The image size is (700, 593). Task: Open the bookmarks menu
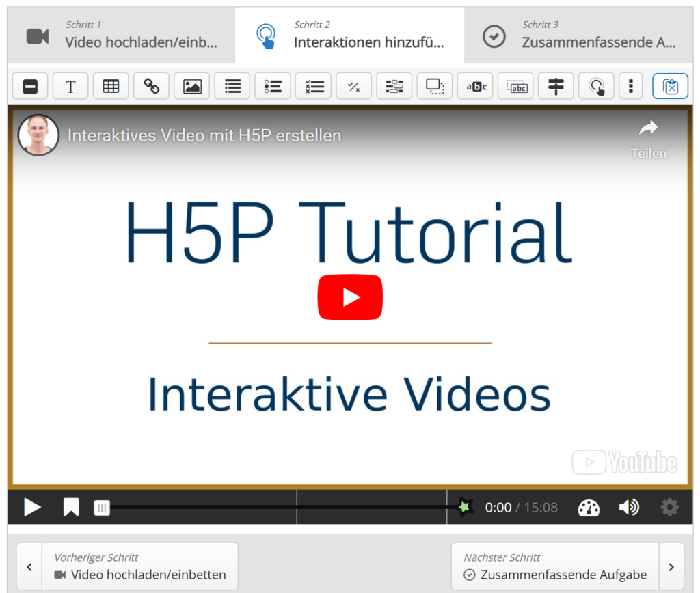pyautogui.click(x=71, y=508)
